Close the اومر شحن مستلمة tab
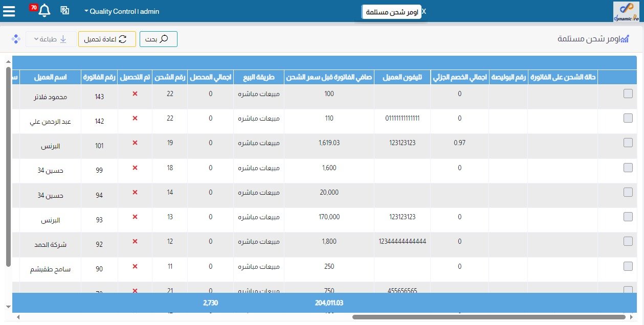 pos(424,11)
